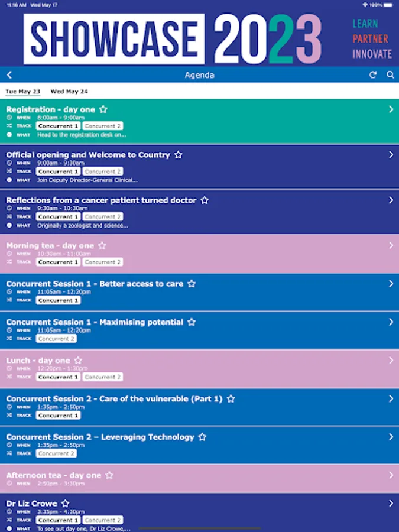The height and width of the screenshot is (532, 399).
Task: Open Afternoon tea chevron
Action: (x=391, y=475)
